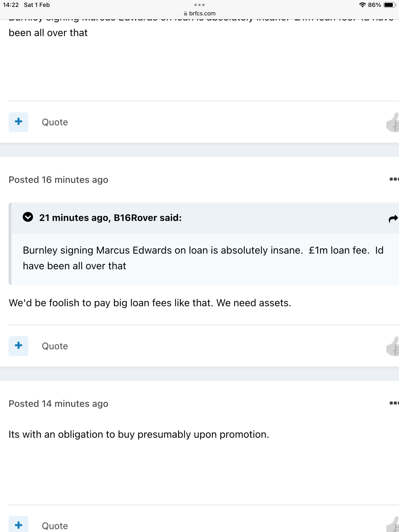Tap the battery icon in status bar
The height and width of the screenshot is (532, 399).
[390, 5]
